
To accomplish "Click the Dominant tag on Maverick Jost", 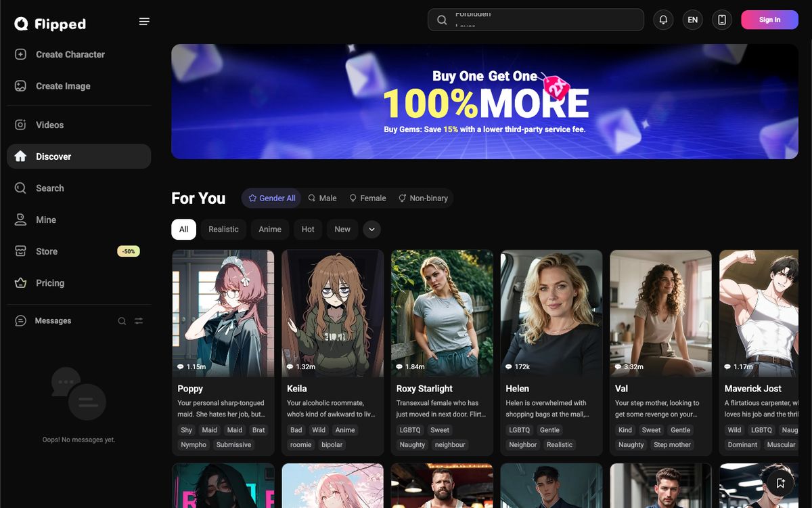I will tap(742, 445).
